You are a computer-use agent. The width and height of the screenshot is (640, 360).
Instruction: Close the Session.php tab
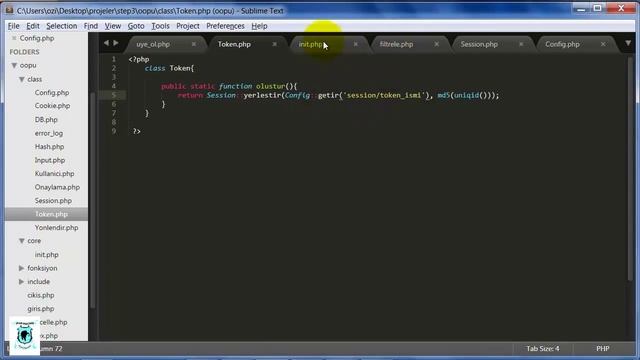click(x=521, y=44)
